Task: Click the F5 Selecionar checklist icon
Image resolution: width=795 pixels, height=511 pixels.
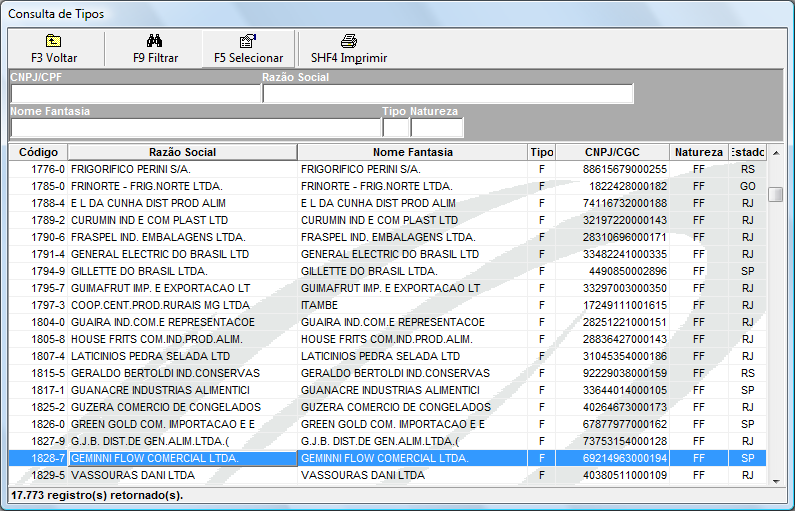Action: (248, 41)
